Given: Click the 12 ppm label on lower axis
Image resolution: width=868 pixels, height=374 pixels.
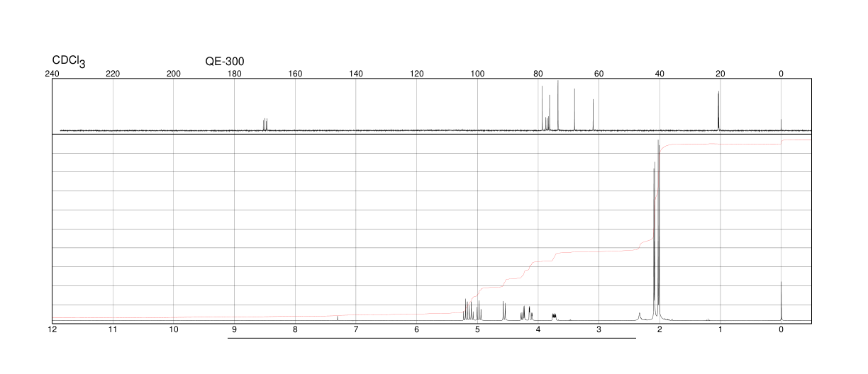Looking at the screenshot, I should (52, 329).
